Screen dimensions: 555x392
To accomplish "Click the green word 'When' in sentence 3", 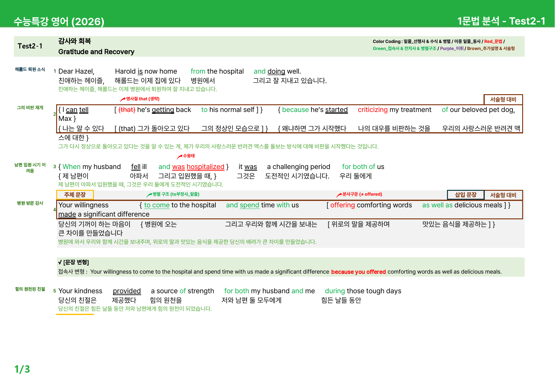I will pyautogui.click(x=71, y=167).
